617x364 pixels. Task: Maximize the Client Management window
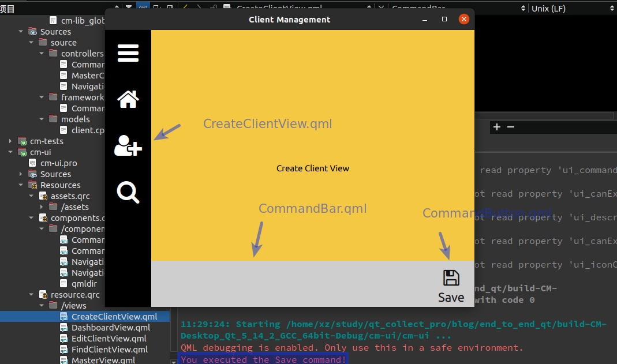[x=444, y=19]
